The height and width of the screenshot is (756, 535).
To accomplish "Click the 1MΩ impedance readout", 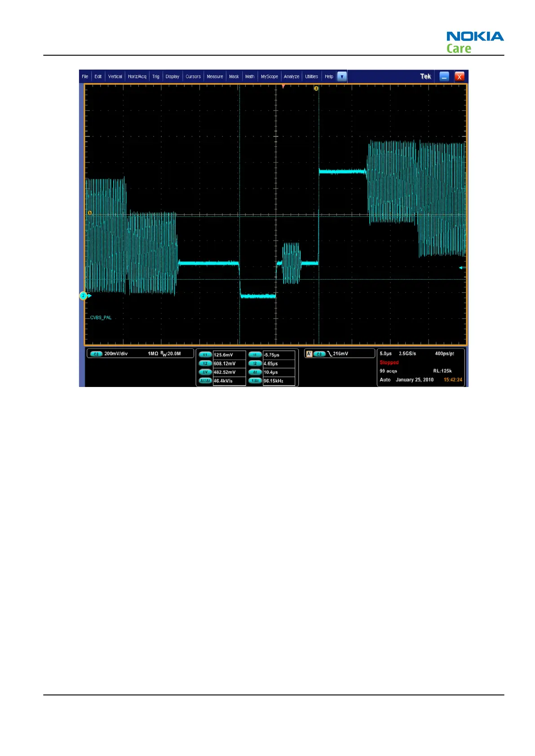I will click(x=153, y=354).
